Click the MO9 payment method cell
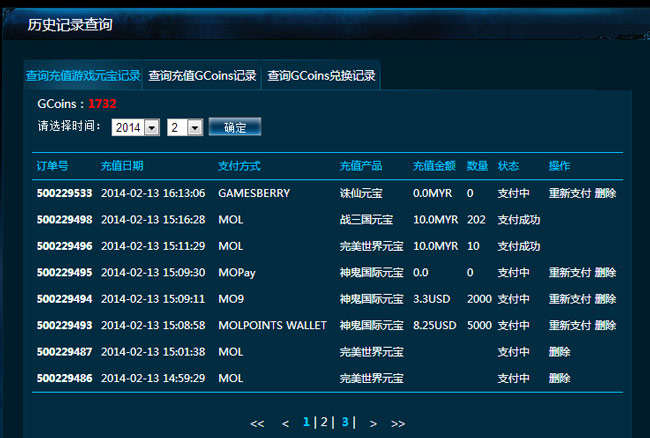The width and height of the screenshot is (650, 438). point(231,299)
